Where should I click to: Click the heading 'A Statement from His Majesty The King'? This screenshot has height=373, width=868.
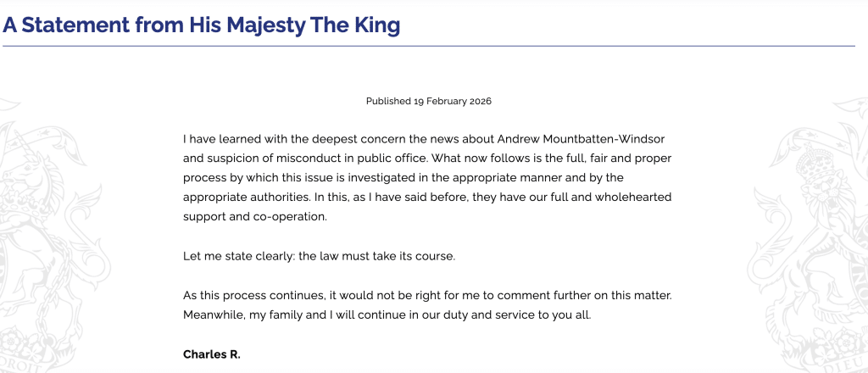point(201,25)
